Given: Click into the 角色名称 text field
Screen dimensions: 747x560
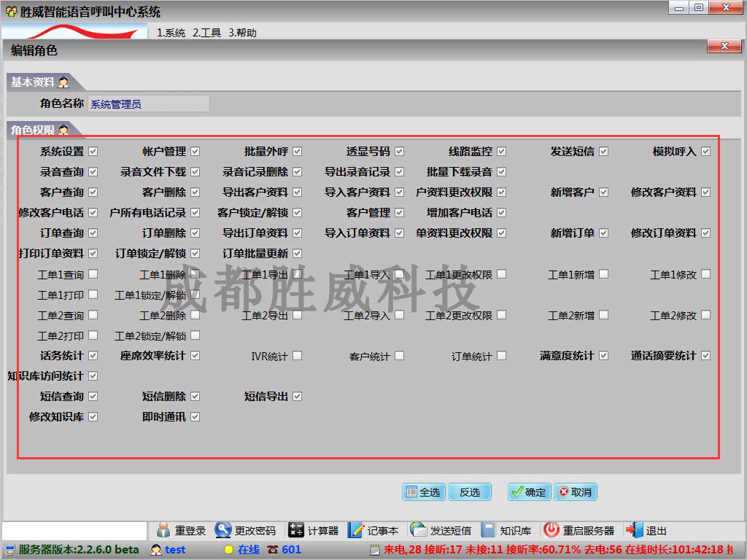Looking at the screenshot, I should [x=148, y=104].
